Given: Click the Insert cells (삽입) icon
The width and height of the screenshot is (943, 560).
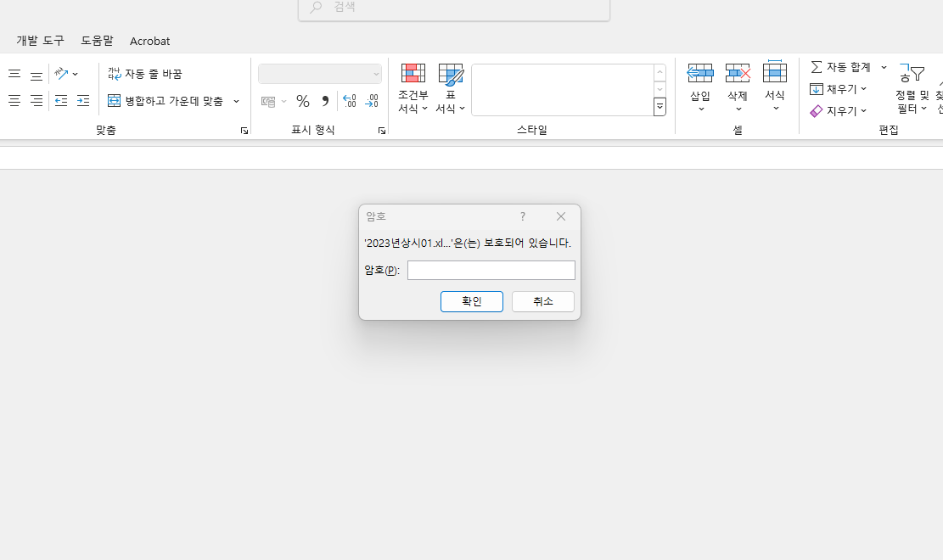Looking at the screenshot, I should click(700, 74).
